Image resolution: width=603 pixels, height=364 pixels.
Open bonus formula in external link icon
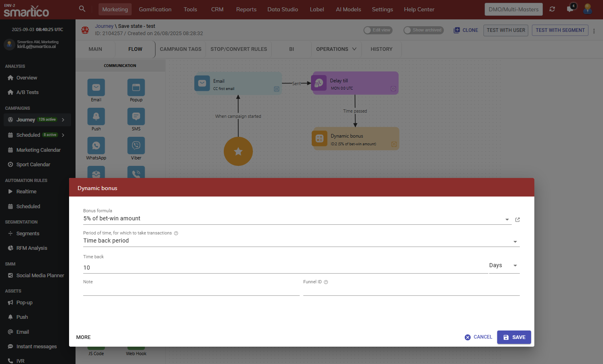517,220
